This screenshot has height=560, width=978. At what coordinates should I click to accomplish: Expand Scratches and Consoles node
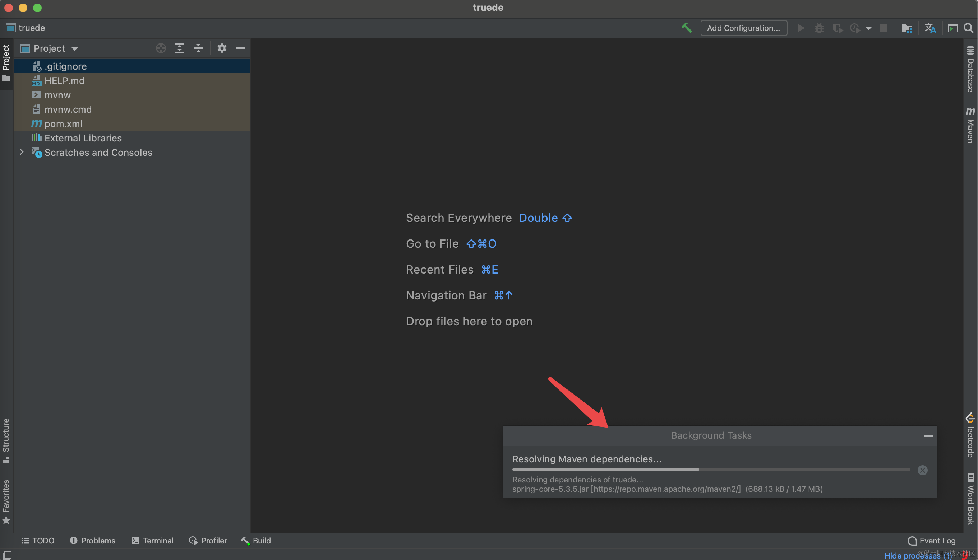coord(22,152)
